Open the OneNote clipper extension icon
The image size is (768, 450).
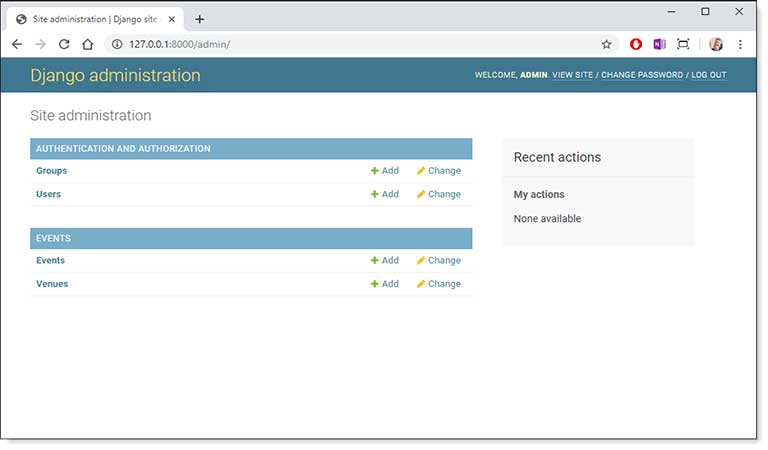tap(659, 45)
